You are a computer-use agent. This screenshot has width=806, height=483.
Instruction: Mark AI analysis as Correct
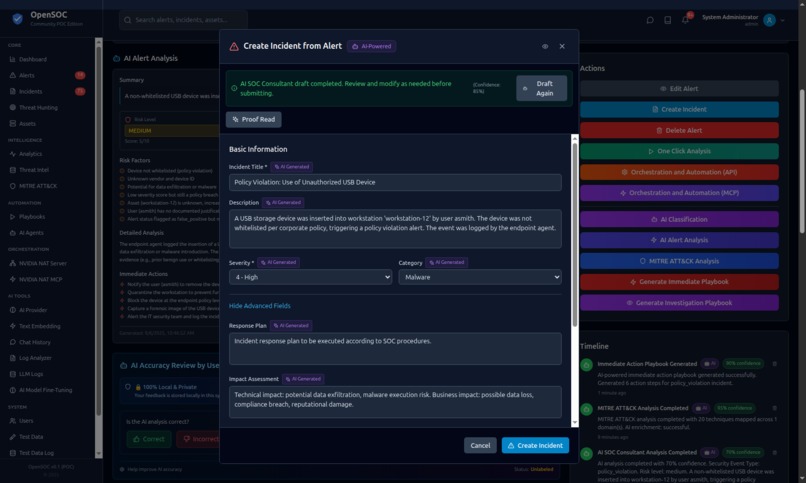(x=149, y=439)
